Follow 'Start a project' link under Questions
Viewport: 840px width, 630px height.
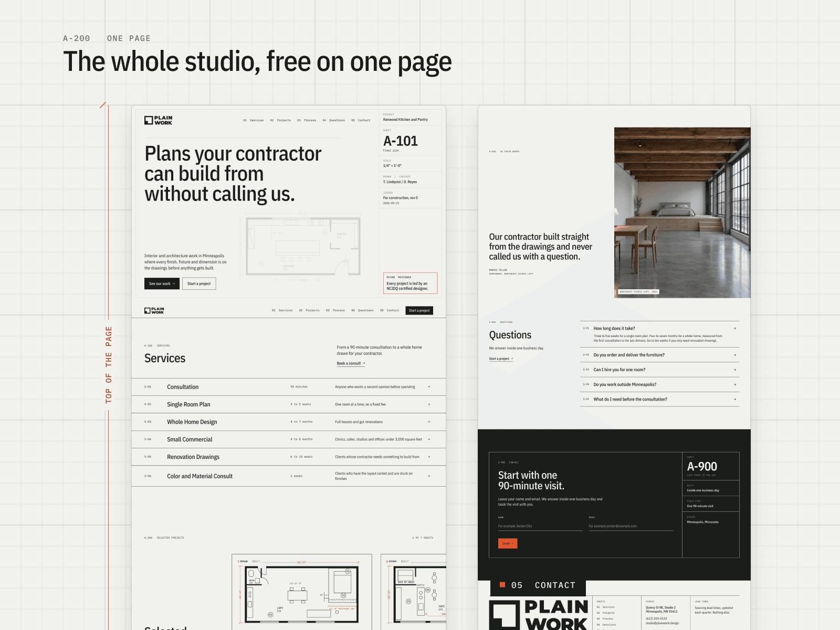501,359
